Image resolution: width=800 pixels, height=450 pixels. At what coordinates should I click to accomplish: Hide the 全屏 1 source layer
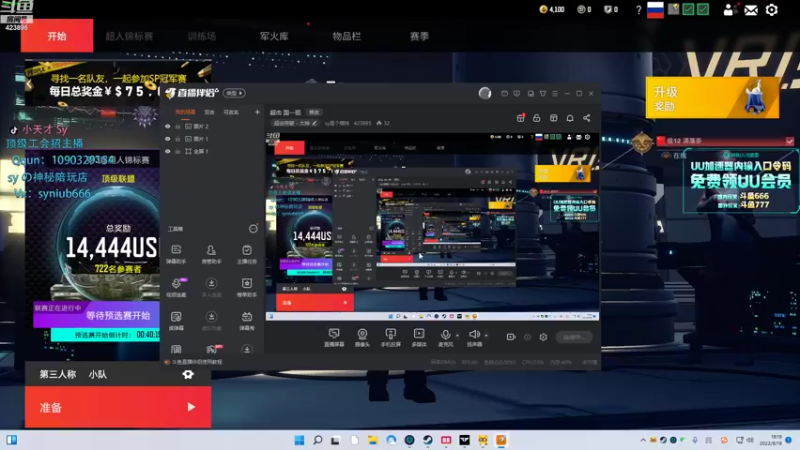pos(167,152)
